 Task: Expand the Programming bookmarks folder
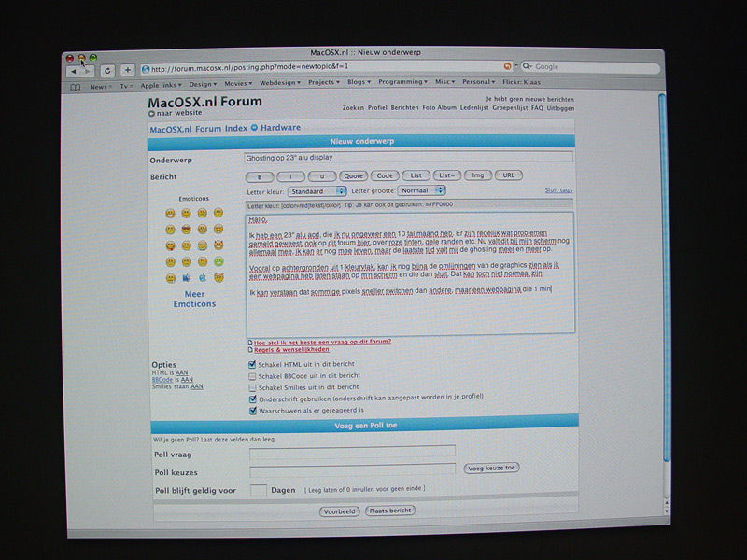click(x=403, y=82)
